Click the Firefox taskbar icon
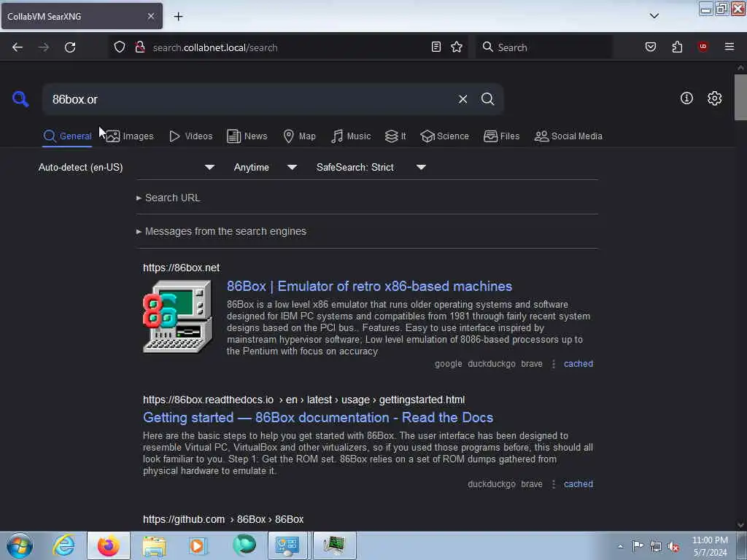 click(109, 545)
